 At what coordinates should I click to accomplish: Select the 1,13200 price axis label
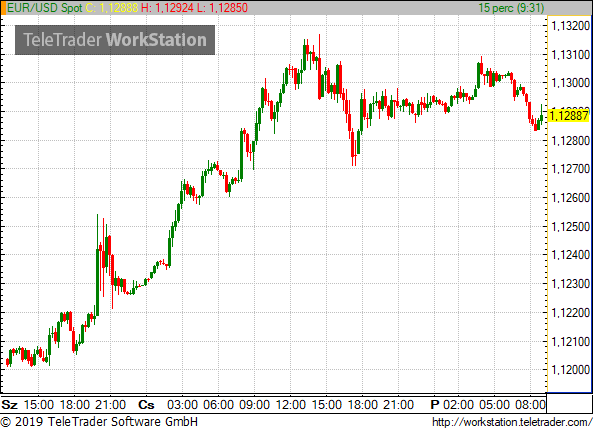point(571,26)
